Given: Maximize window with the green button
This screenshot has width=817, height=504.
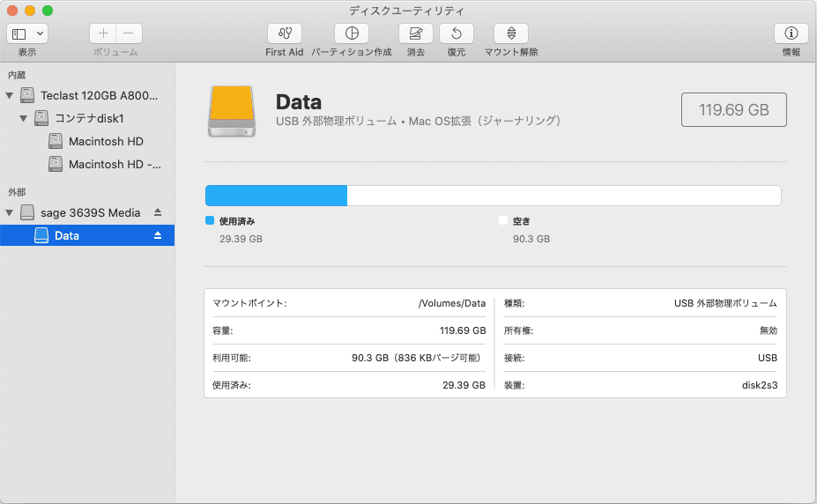Looking at the screenshot, I should coord(48,11).
